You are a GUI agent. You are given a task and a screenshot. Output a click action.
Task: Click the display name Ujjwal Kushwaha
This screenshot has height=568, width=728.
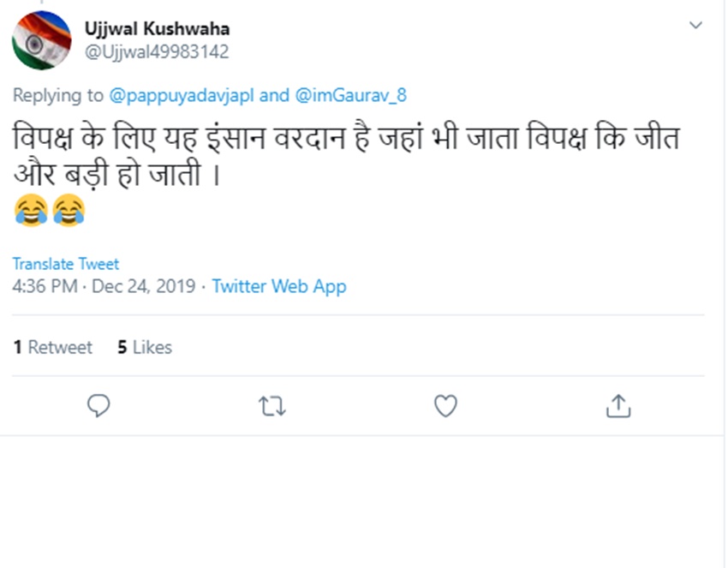[x=157, y=28]
